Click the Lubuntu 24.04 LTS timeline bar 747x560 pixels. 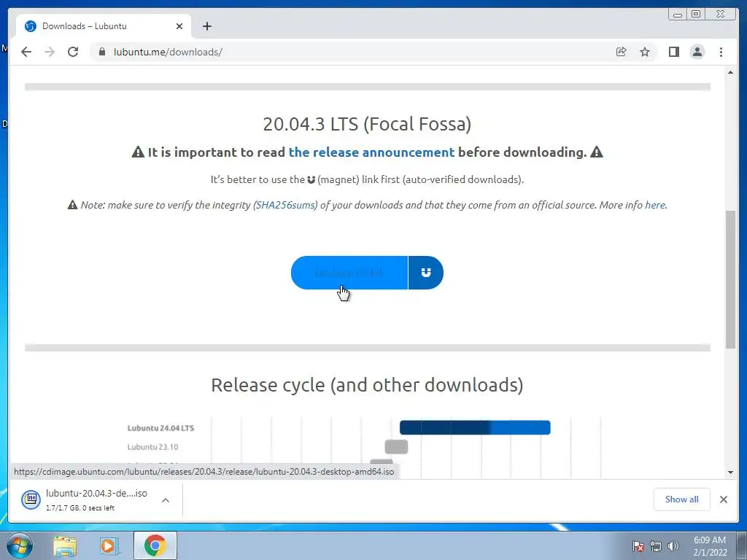[x=475, y=427]
